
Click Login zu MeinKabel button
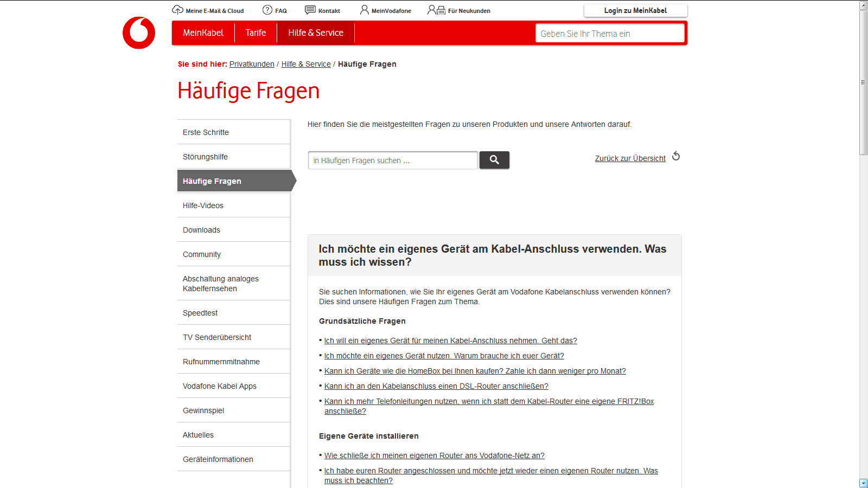click(x=635, y=10)
